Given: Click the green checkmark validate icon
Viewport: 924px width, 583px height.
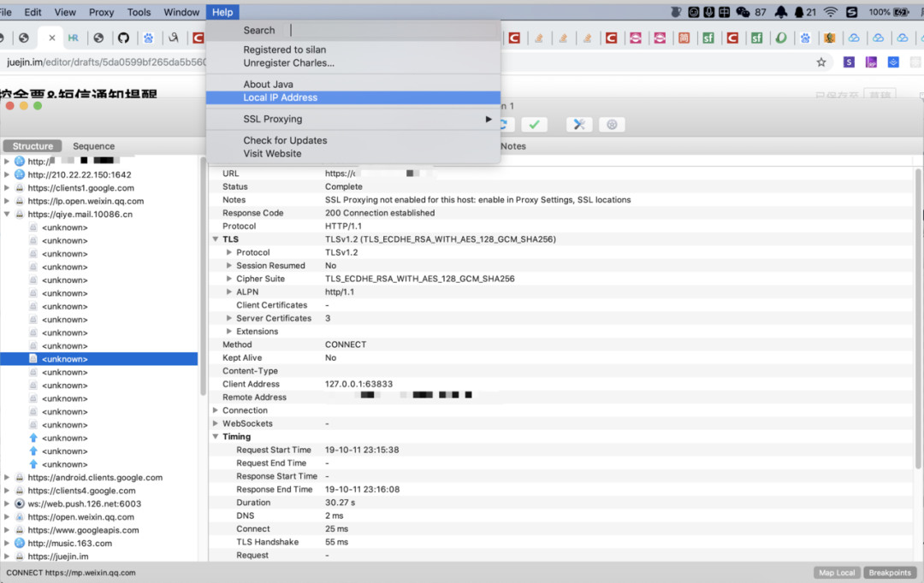Looking at the screenshot, I should [534, 124].
